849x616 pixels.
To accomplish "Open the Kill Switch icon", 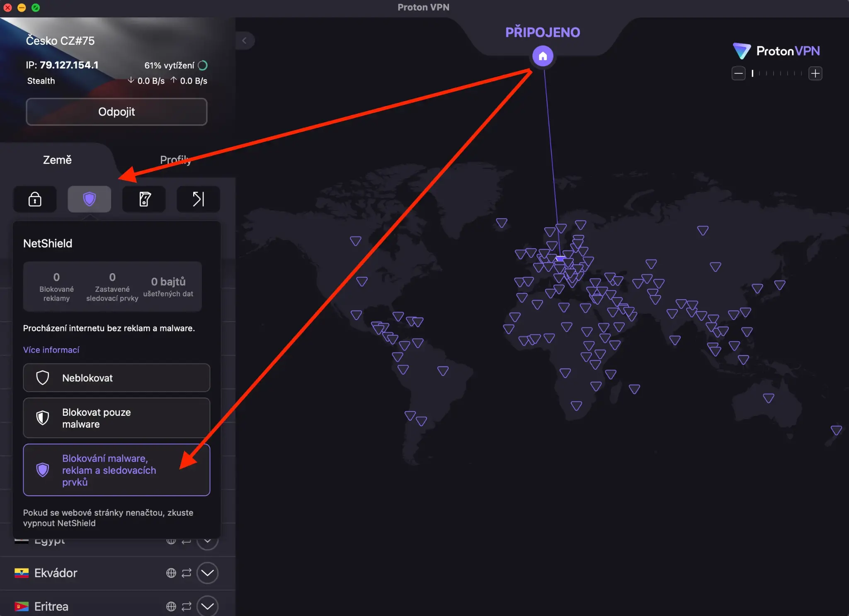I will click(x=144, y=199).
